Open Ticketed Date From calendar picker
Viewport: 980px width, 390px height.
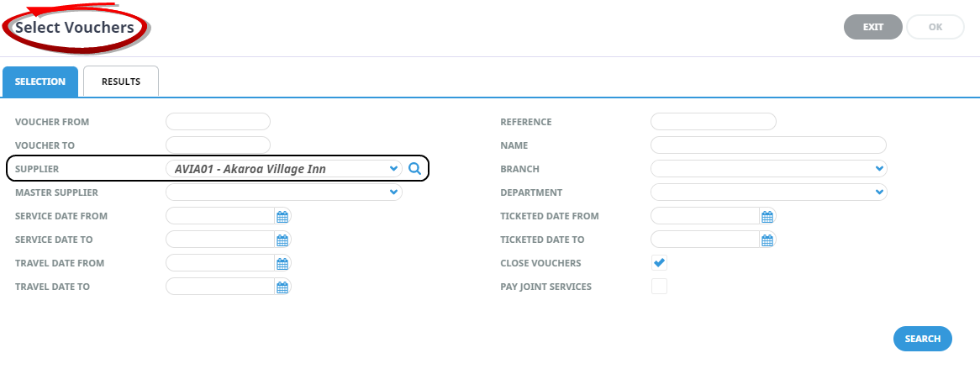pyautogui.click(x=767, y=217)
